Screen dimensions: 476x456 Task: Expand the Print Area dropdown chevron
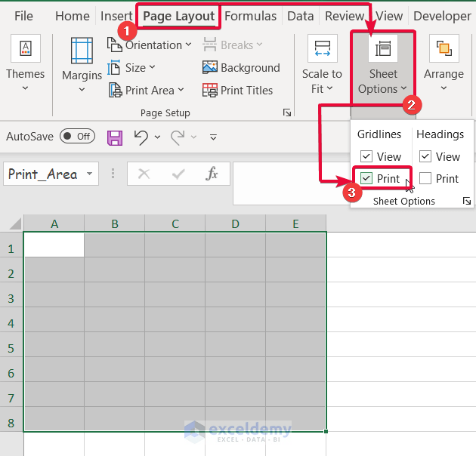click(181, 90)
